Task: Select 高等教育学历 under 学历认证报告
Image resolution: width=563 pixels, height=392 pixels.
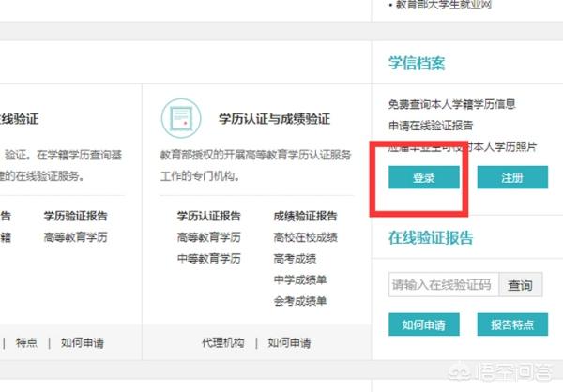Action: (208, 237)
